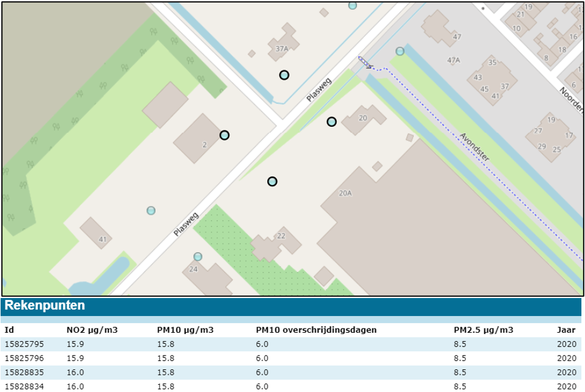This screenshot has height=392, width=585.
Task: Click the house number 43 label
Action: coord(478,77)
